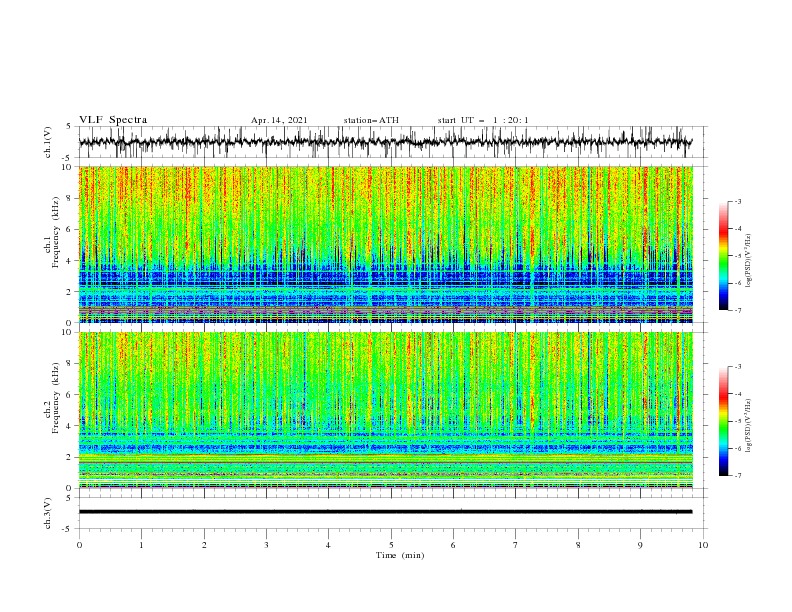Image resolution: width=792 pixels, height=612 pixels.
Task: Click the "-3" label on ch.2 color bar
Action: click(x=737, y=367)
